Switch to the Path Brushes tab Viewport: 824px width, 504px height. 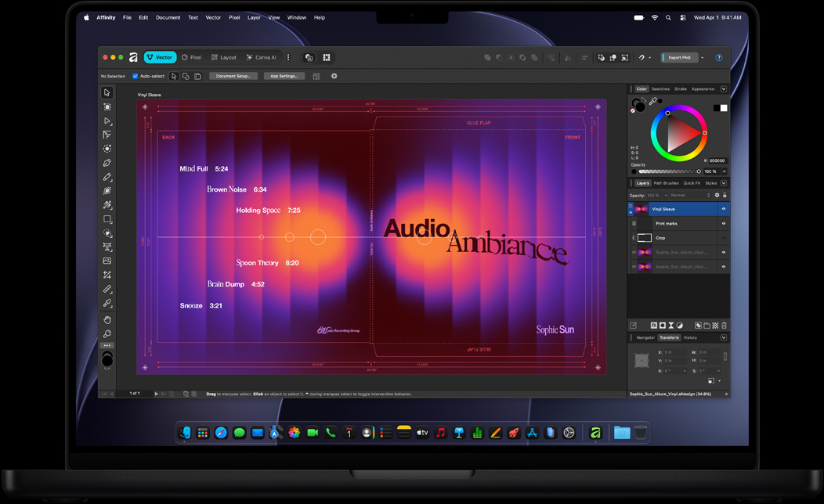[667, 183]
